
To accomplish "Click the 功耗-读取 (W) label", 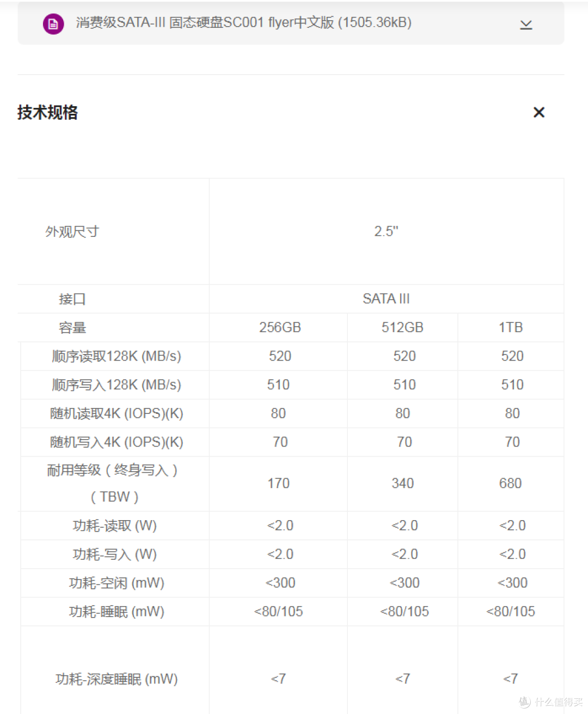I will click(115, 526).
